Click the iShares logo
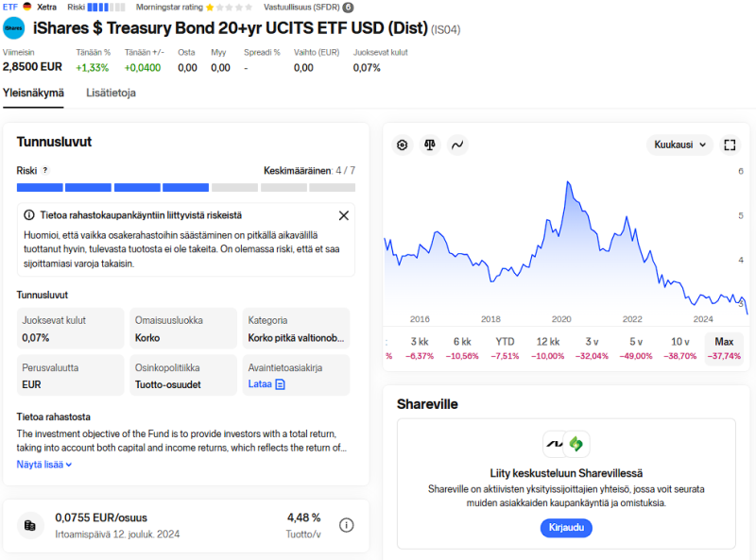This screenshot has width=756, height=560. point(14,28)
